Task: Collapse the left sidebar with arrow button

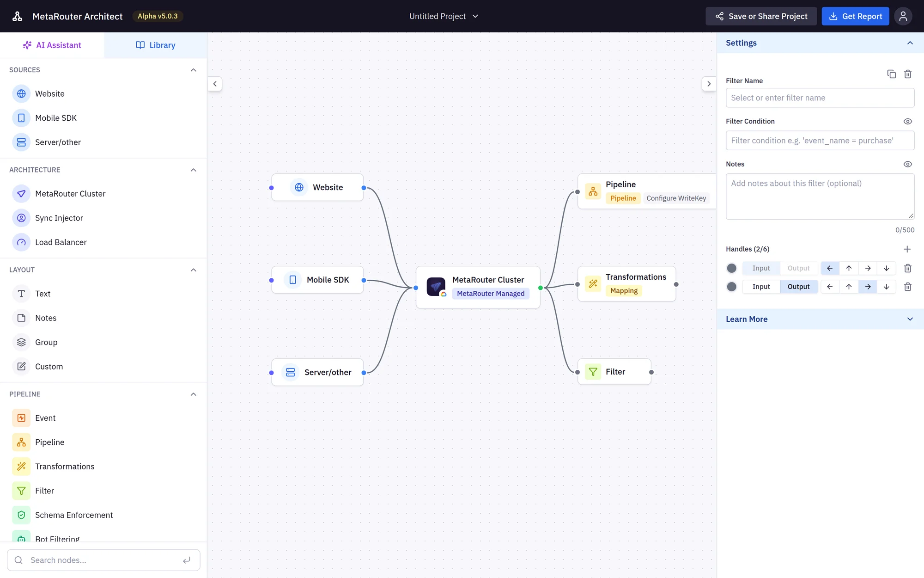Action: (215, 84)
